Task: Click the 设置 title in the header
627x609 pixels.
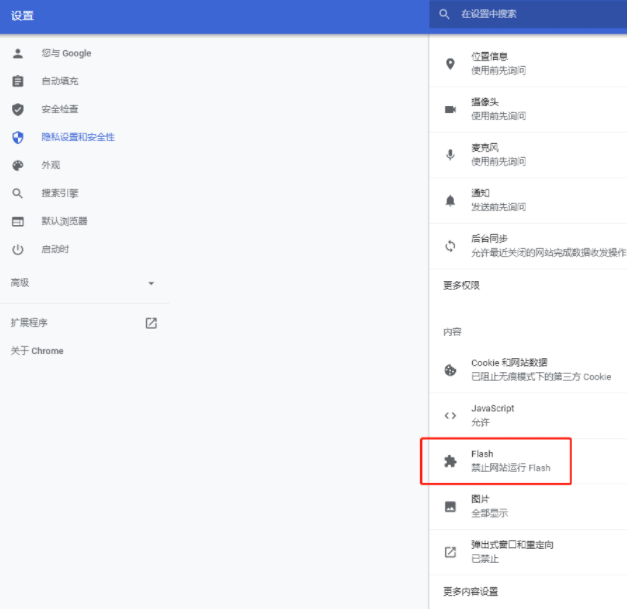Action: [22, 16]
